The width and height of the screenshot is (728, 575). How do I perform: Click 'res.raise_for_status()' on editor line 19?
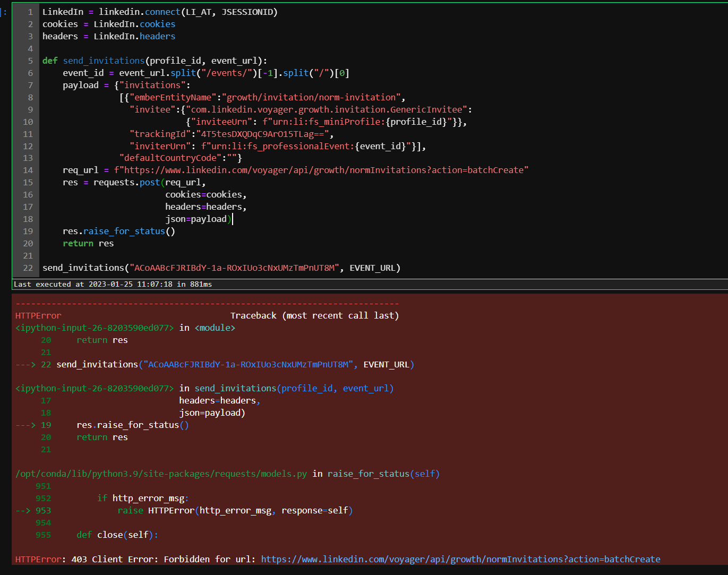(119, 231)
